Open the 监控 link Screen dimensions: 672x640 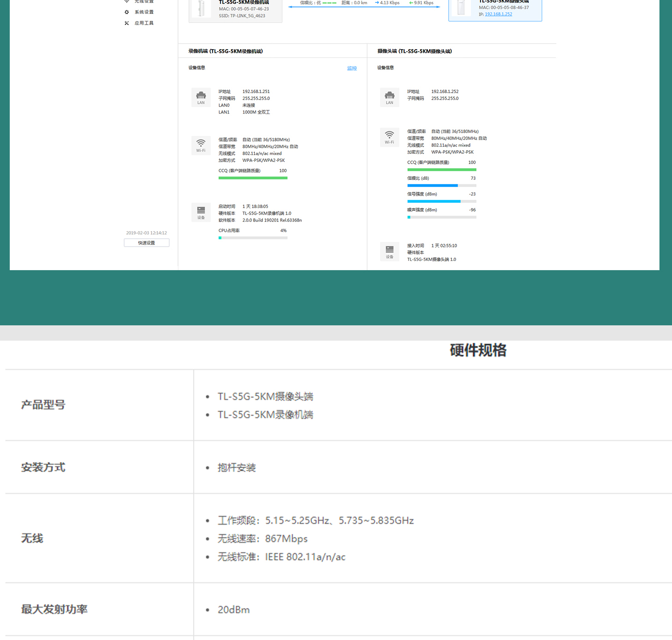352,68
